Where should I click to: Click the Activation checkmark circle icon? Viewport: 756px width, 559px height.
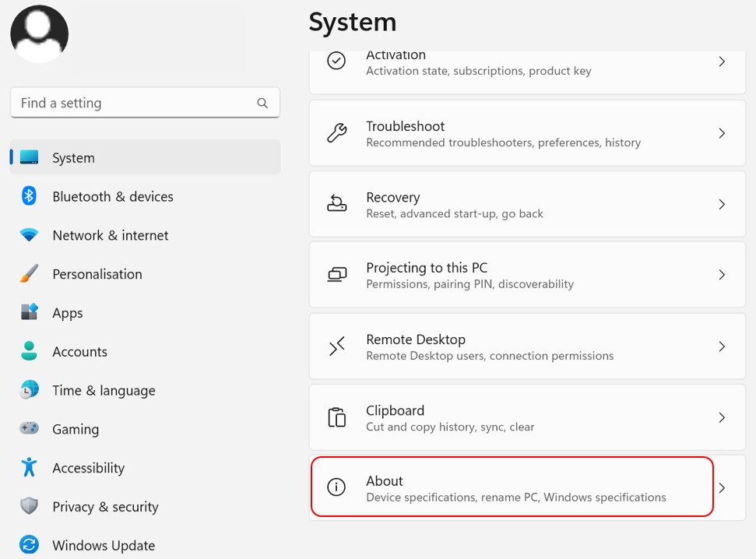tap(336, 61)
